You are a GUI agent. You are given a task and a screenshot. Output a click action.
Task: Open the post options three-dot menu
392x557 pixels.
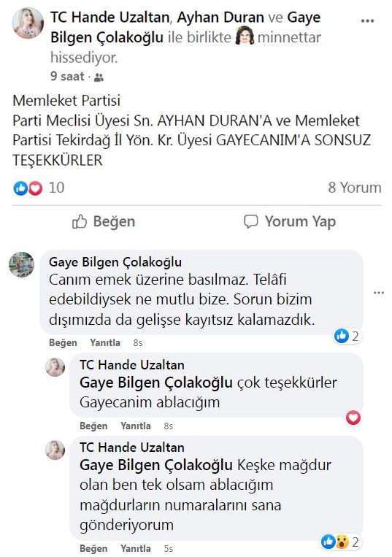pyautogui.click(x=367, y=21)
